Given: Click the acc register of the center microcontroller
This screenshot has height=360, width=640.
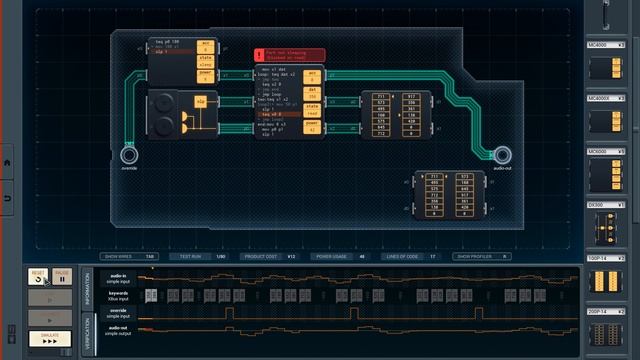Looking at the screenshot, I should (x=312, y=77).
